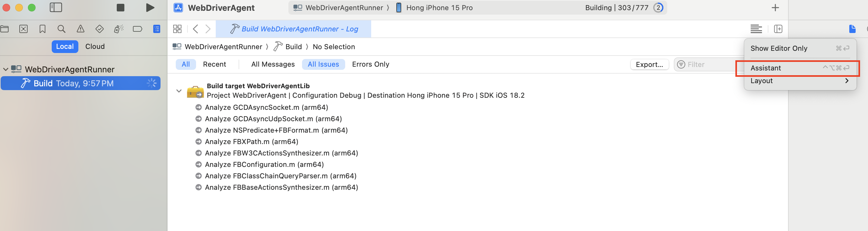
Task: Add an editor on the right
Action: pos(778,29)
